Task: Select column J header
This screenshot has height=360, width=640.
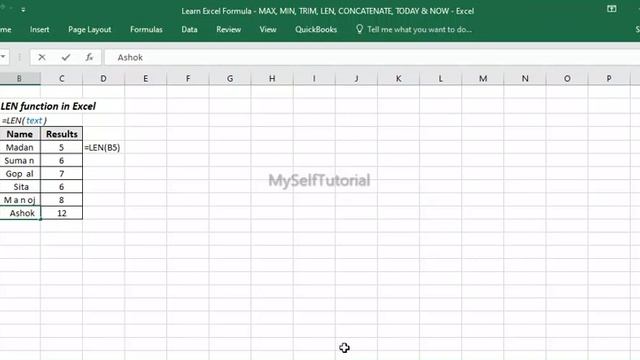Action: tap(356, 78)
